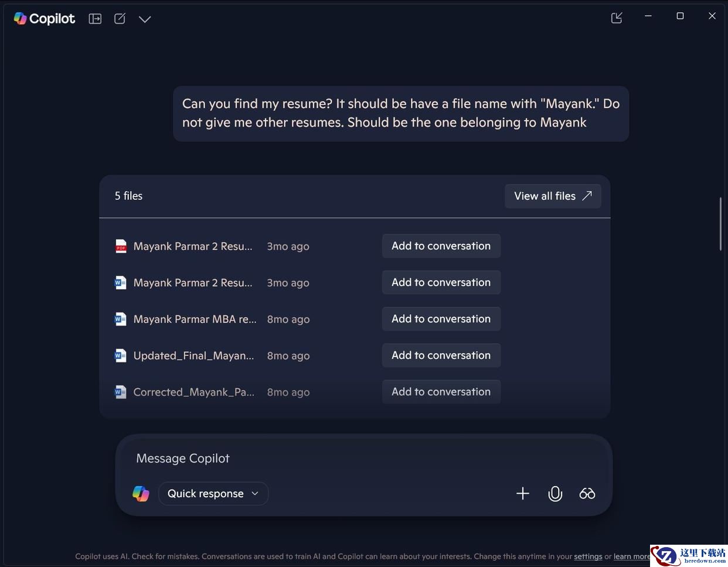The image size is (728, 567).
Task: Open the Quick response mode dropdown
Action: point(213,494)
